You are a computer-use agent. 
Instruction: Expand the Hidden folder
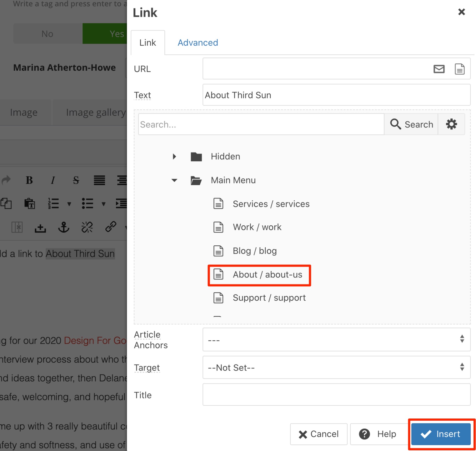174,157
